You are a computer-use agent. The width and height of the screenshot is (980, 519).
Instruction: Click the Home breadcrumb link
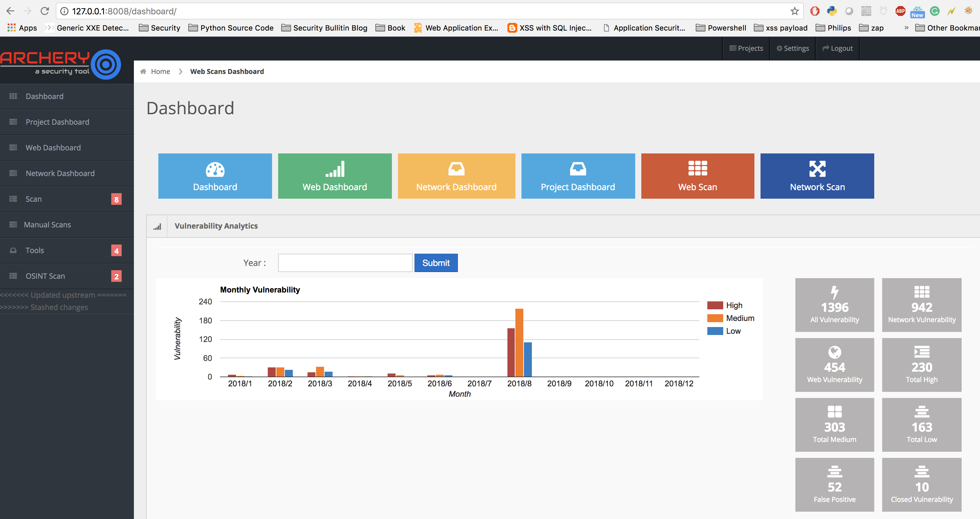[160, 72]
